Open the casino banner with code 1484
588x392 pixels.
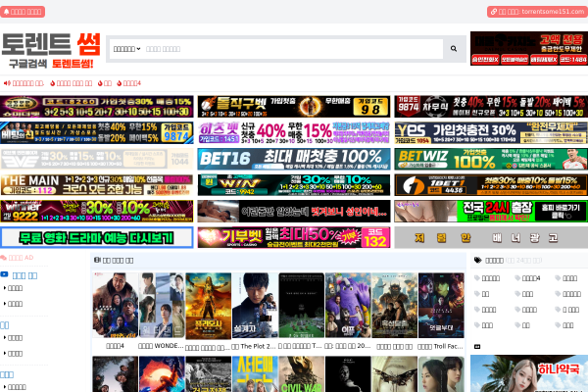tap(529, 48)
